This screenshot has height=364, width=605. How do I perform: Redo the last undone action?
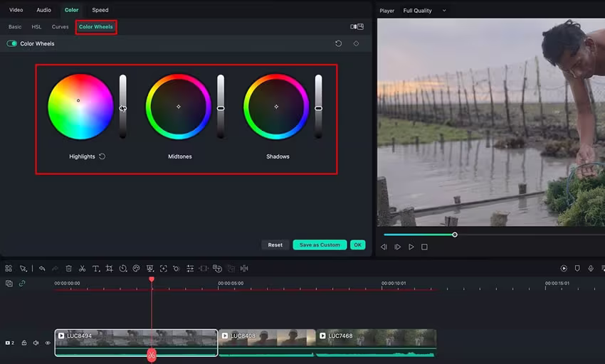[55, 268]
